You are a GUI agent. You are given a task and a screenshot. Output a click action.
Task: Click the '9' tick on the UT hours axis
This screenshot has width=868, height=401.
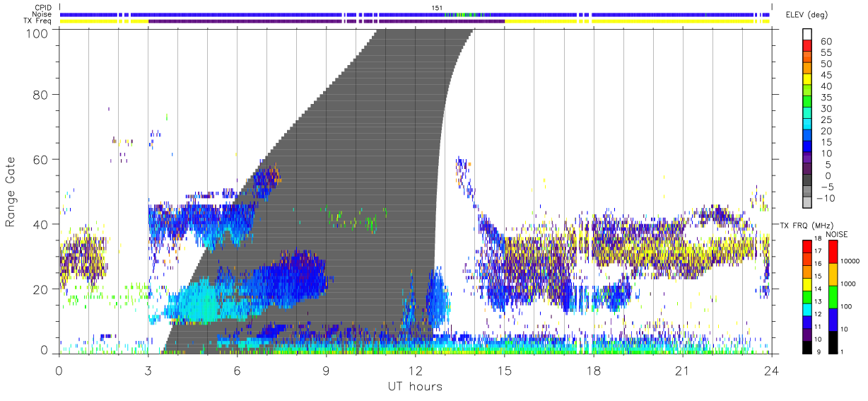point(326,370)
